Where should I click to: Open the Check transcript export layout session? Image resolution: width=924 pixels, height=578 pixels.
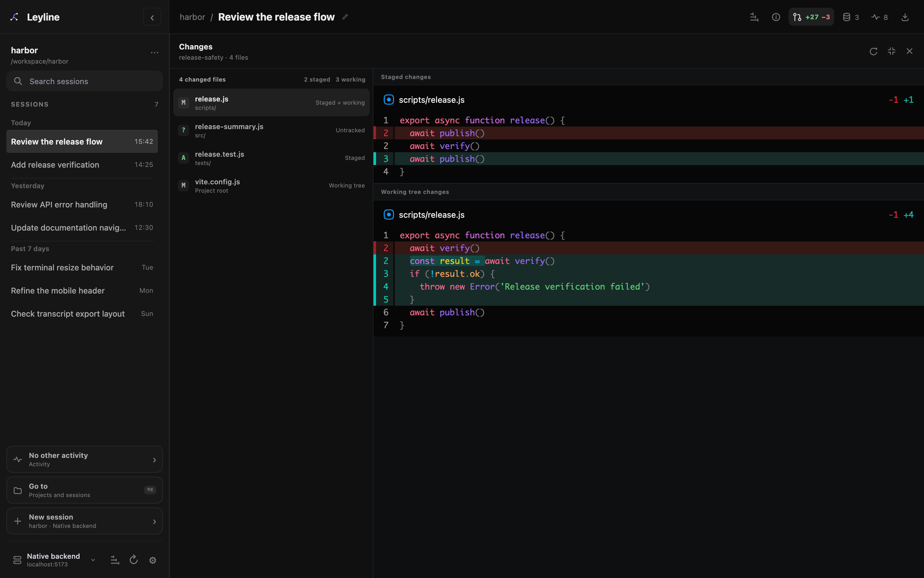[x=82, y=313]
